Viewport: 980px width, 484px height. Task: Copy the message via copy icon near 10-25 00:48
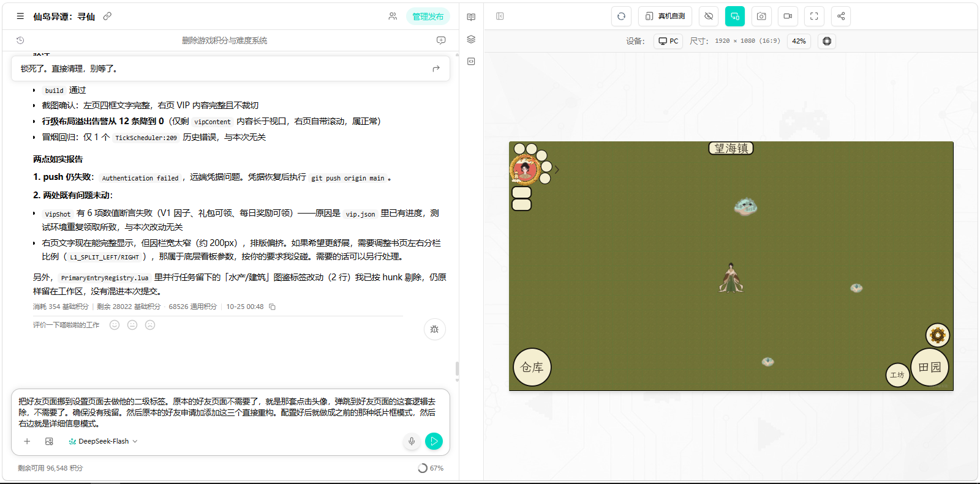point(273,307)
